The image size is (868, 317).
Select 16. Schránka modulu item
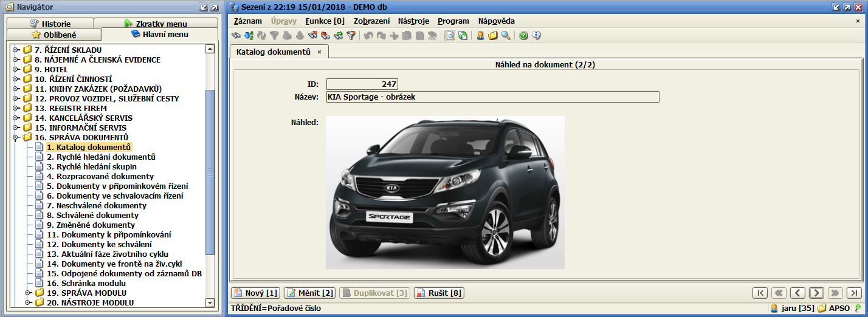pyautogui.click(x=86, y=283)
